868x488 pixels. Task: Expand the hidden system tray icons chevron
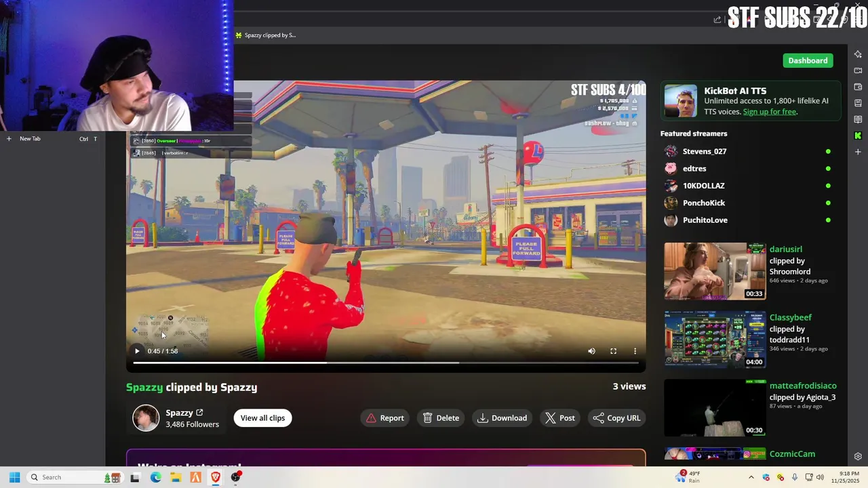click(x=751, y=477)
